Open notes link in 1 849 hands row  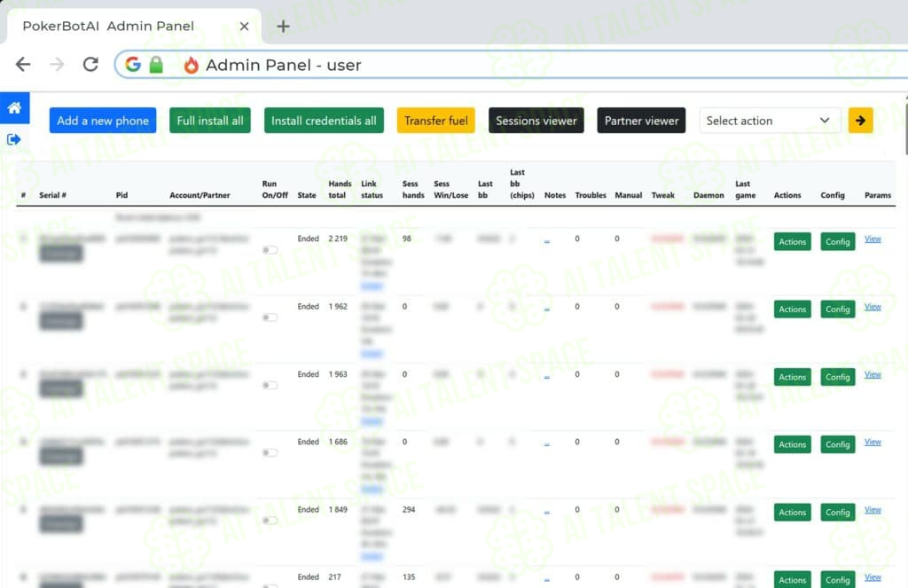[x=546, y=512]
